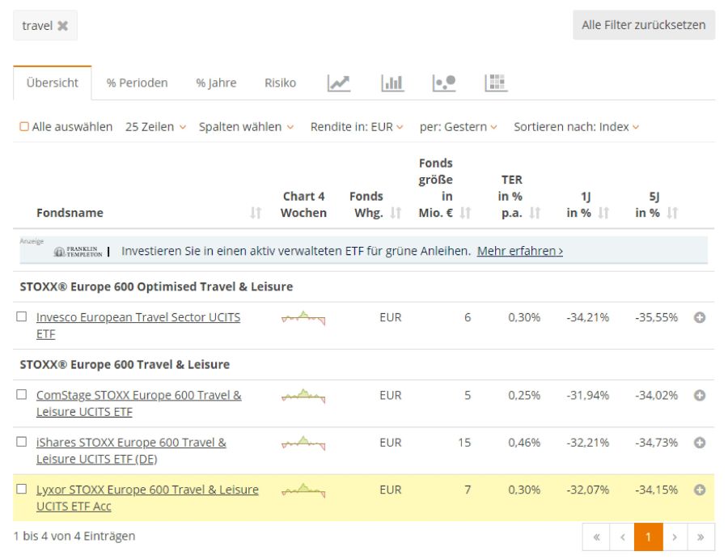This screenshot has height=560, width=728.
Task: Click the -34,73% five-year return value
Action: pos(657,443)
